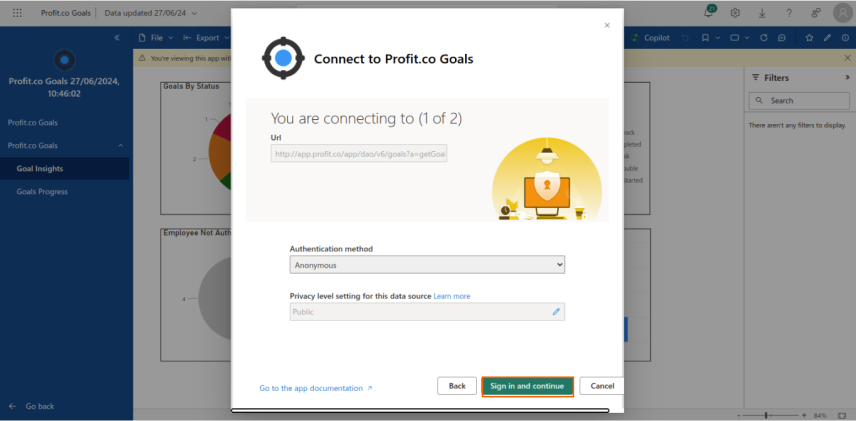This screenshot has height=421, width=856.
Task: Dismiss the yellow warning banner
Action: click(x=847, y=57)
